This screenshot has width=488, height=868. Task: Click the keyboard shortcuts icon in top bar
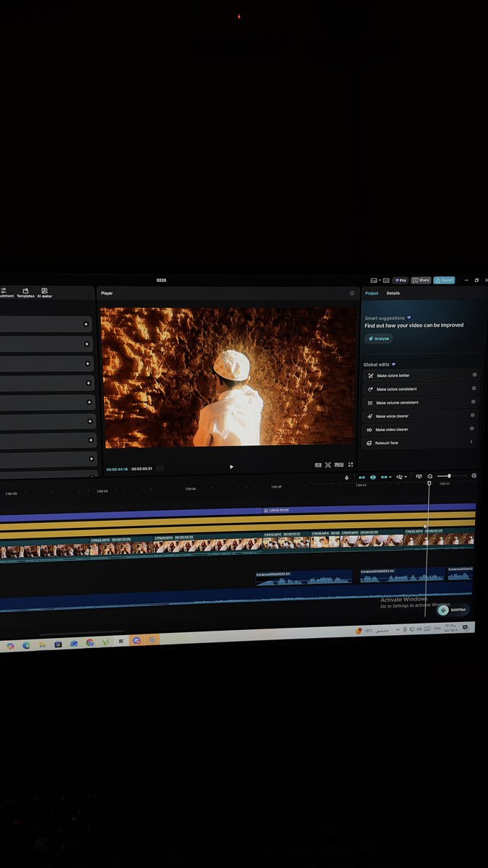click(387, 280)
